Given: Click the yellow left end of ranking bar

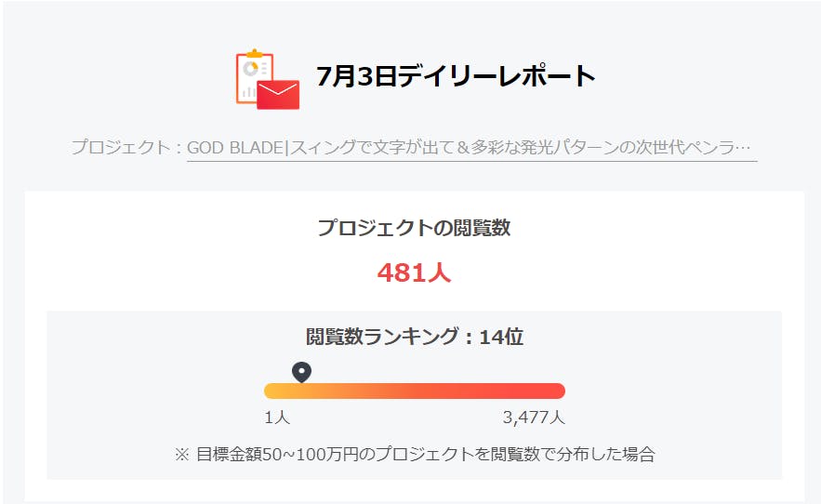Looking at the screenshot, I should tap(272, 391).
